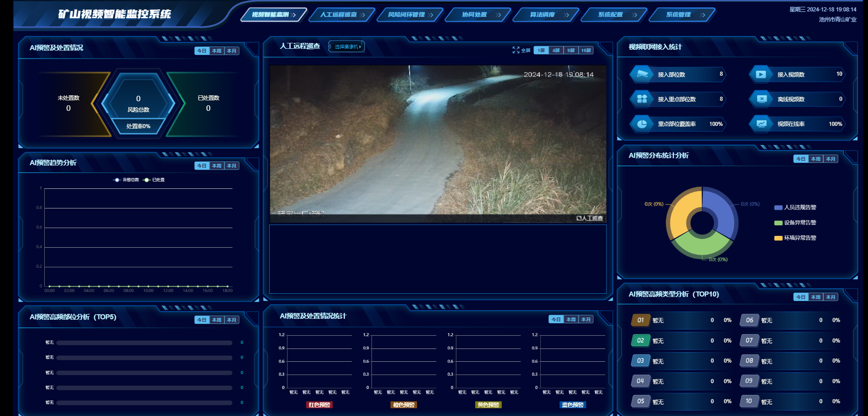Toggle 人员违规告警 blue legend swatch
The width and height of the screenshot is (868, 416).
click(x=779, y=208)
